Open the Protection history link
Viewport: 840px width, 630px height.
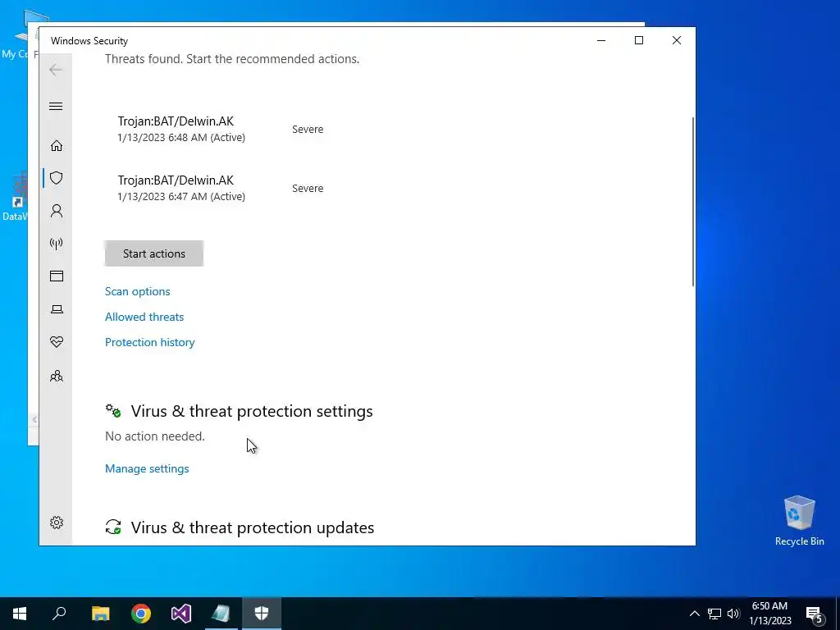click(x=150, y=342)
